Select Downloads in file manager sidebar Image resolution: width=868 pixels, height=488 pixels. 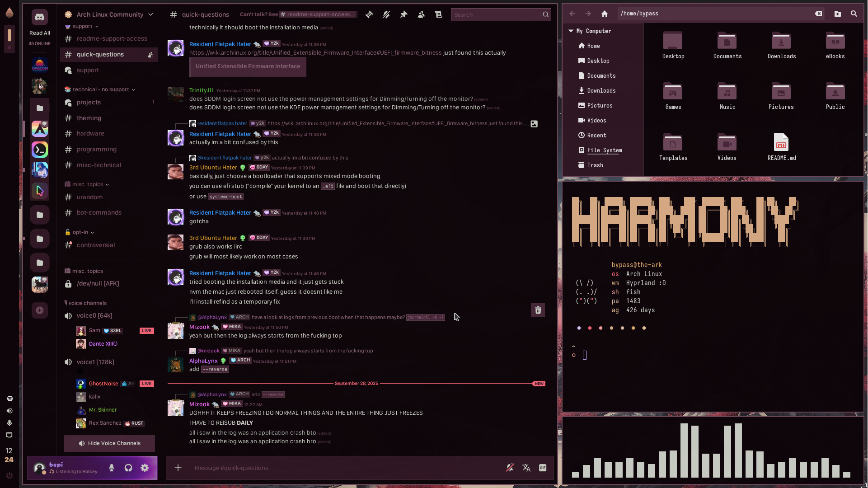[601, 90]
